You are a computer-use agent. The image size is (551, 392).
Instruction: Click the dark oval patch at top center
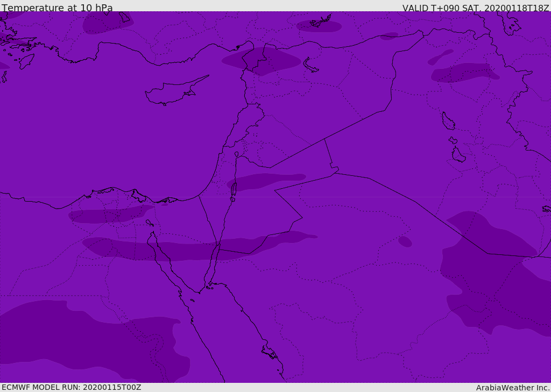click(x=319, y=26)
